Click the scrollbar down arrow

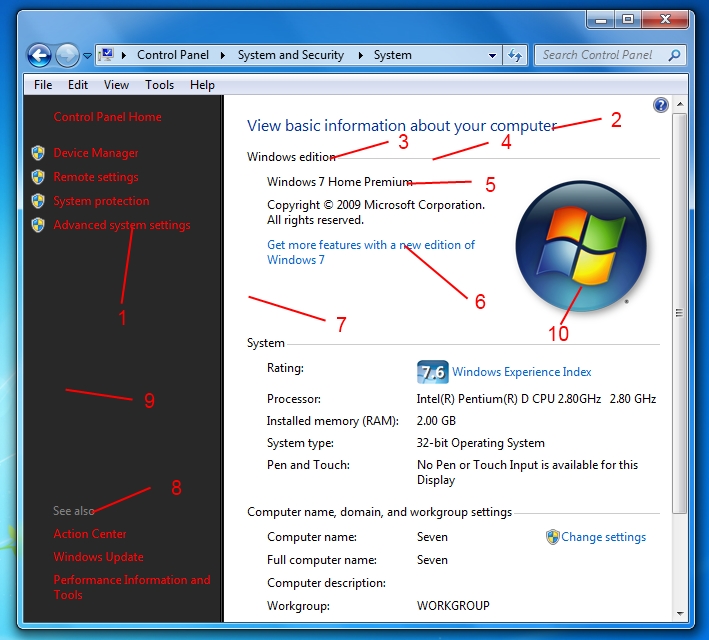pos(680,614)
